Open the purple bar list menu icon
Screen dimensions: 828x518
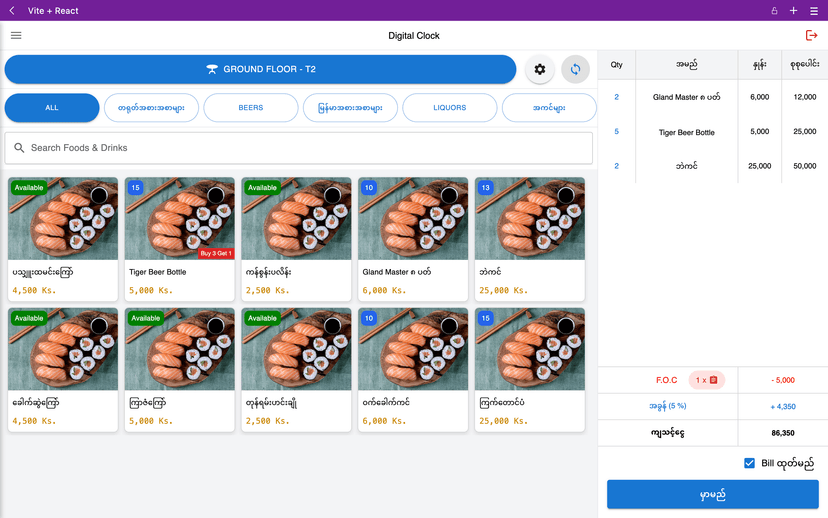[x=814, y=11]
